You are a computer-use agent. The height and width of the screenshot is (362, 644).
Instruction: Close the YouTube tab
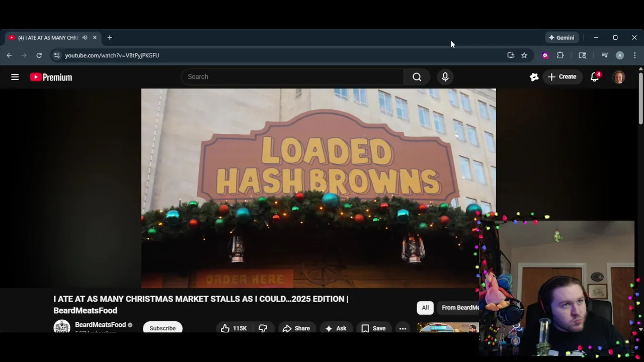click(95, 38)
